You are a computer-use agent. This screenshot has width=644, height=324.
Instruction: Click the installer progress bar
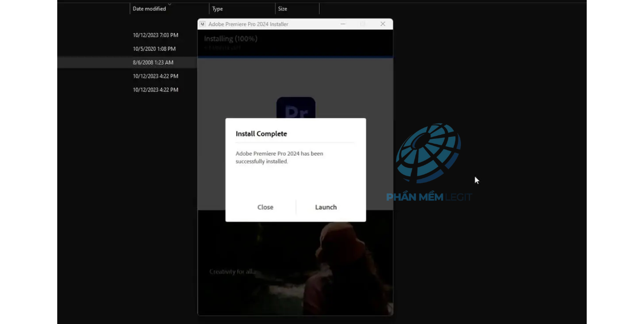pyautogui.click(x=295, y=57)
